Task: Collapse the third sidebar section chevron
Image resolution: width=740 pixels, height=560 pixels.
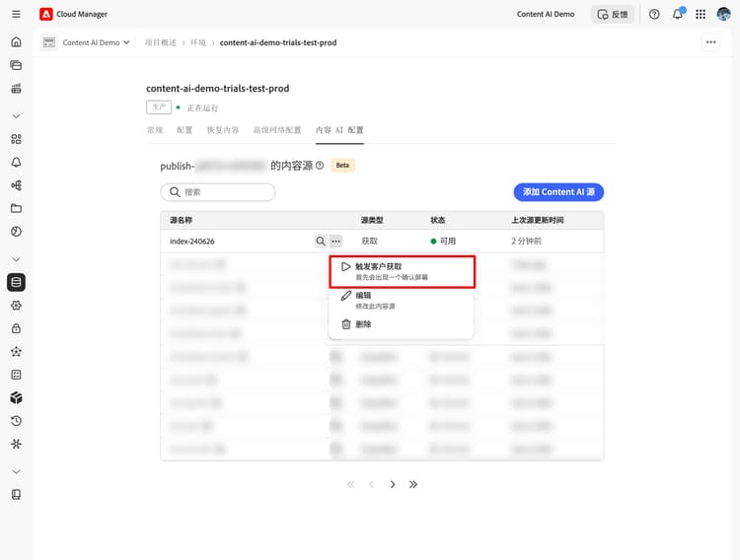Action: (16, 471)
